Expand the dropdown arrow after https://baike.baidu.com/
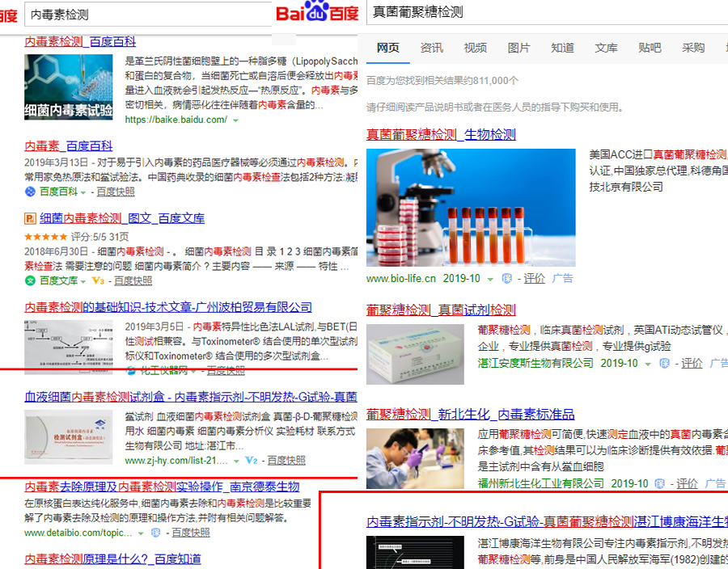Image resolution: width=728 pixels, height=569 pixels. coord(236,120)
